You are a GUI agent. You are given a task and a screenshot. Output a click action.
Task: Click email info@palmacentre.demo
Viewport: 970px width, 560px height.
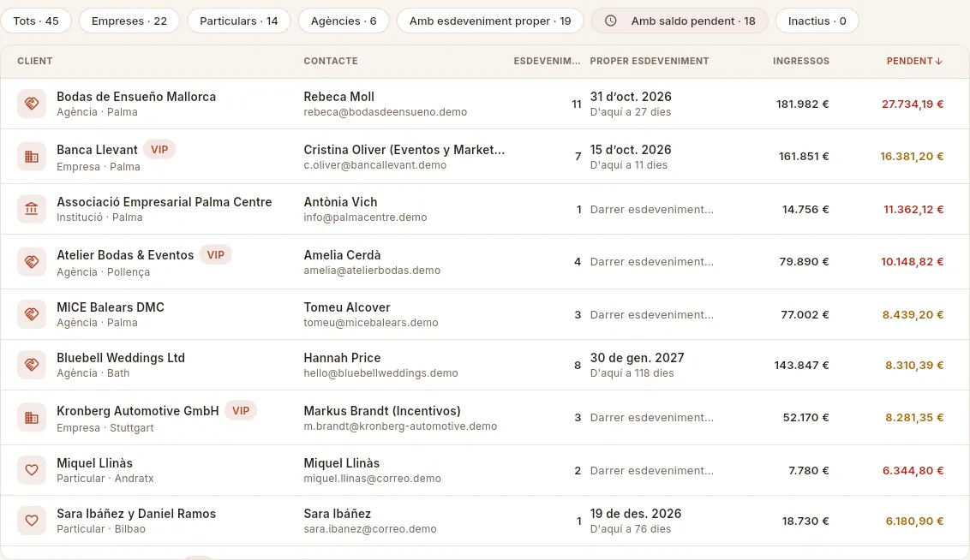365,217
